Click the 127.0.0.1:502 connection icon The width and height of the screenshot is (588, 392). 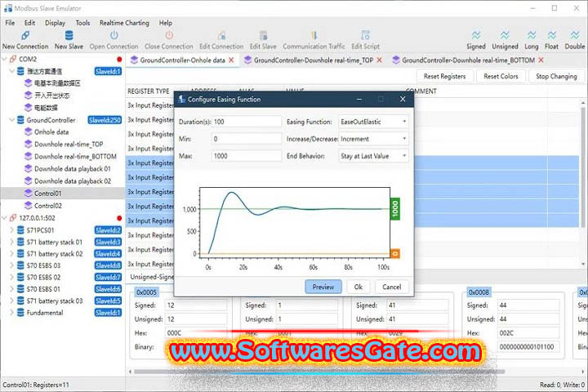coord(13,218)
